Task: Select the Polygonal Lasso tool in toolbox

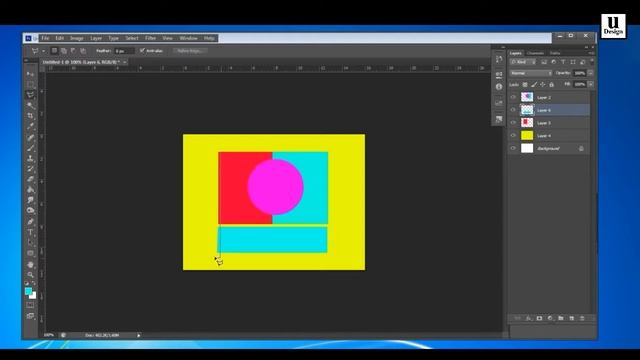Action: (30, 95)
